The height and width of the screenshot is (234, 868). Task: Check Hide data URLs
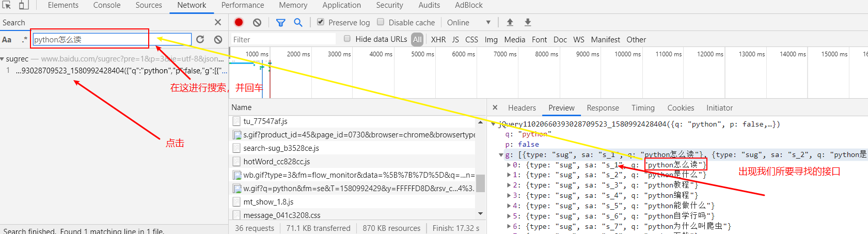tap(348, 39)
